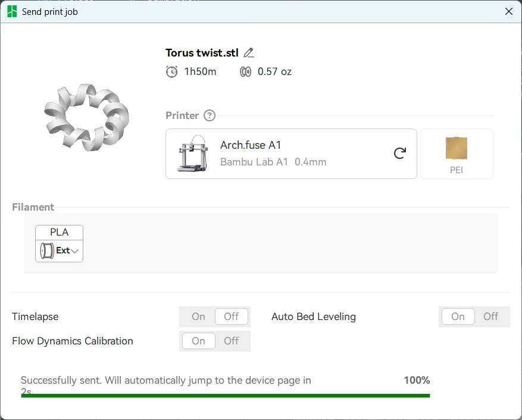Click the PLA filament label

pos(60,232)
